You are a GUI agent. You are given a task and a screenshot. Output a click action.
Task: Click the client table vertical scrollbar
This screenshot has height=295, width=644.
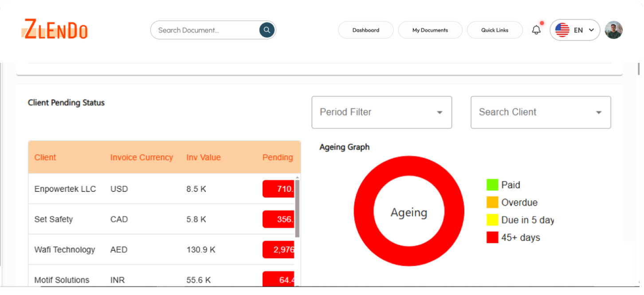point(297,208)
